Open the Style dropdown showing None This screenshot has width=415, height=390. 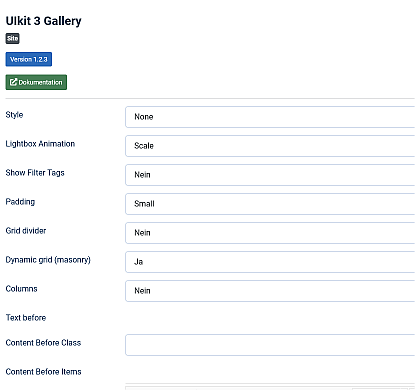pyautogui.click(x=270, y=117)
